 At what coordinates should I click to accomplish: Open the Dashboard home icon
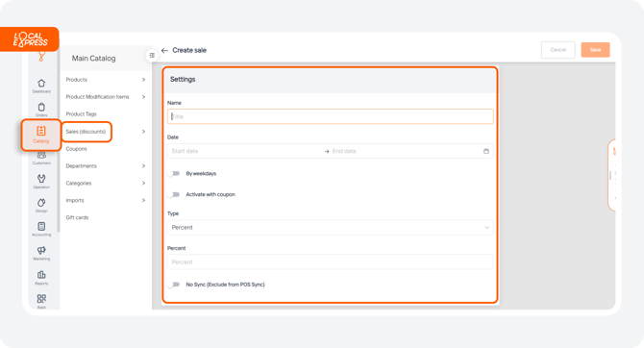[41, 84]
